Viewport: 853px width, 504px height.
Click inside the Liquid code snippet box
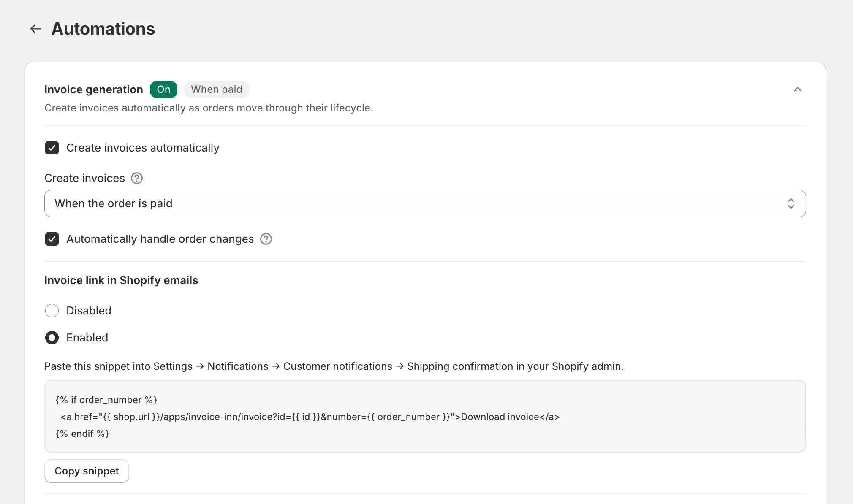pyautogui.click(x=425, y=416)
